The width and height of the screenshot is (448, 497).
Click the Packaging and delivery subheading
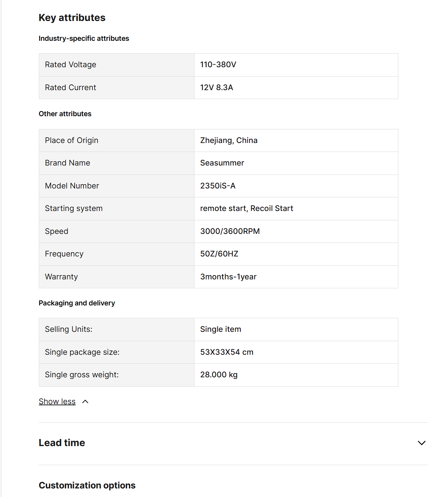click(77, 303)
